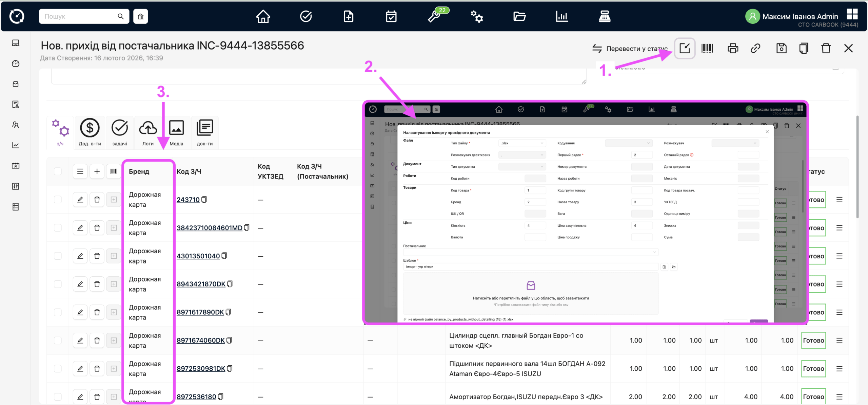Save document with the floppy disk icon
Image resolution: width=868 pixels, height=405 pixels.
pyautogui.click(x=781, y=49)
